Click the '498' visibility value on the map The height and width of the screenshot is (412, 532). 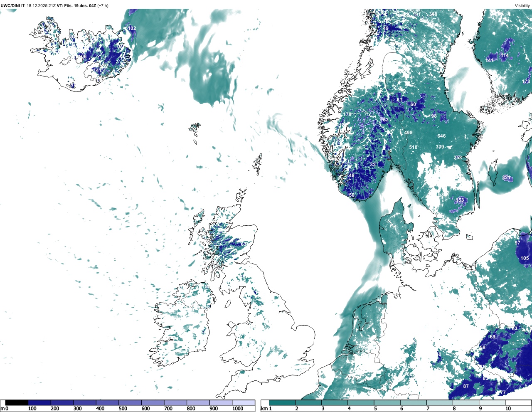(x=408, y=133)
